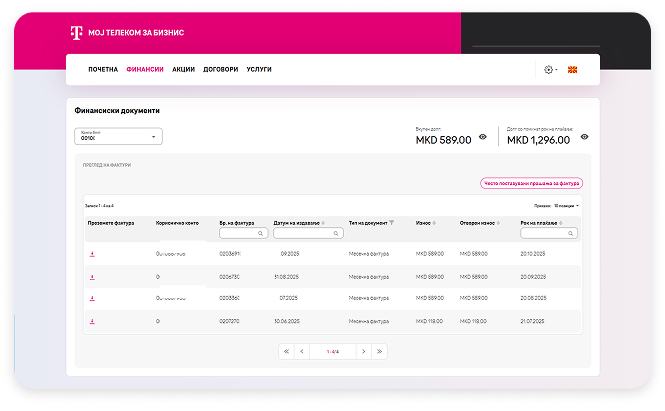This screenshot has width=665, height=411.
Task: Go to next page of invoices
Action: (x=363, y=351)
